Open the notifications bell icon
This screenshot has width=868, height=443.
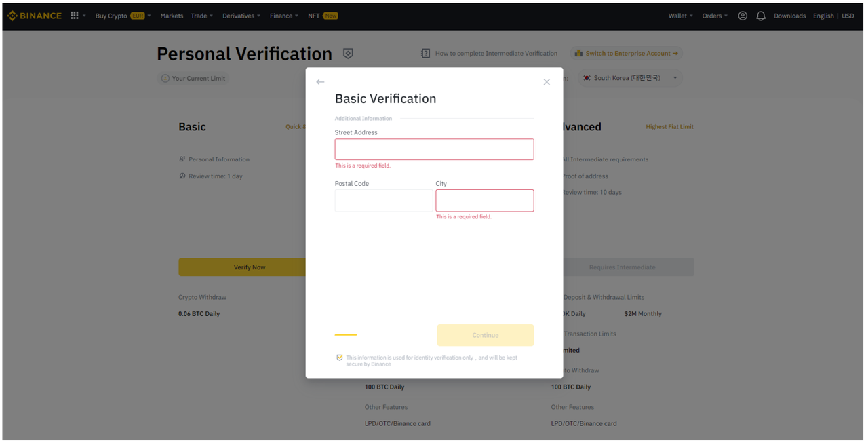coord(761,16)
